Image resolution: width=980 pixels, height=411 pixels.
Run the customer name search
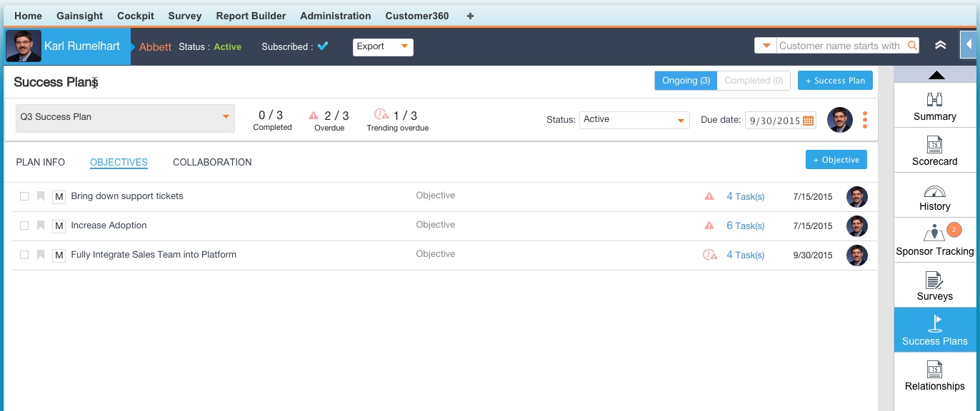click(913, 45)
